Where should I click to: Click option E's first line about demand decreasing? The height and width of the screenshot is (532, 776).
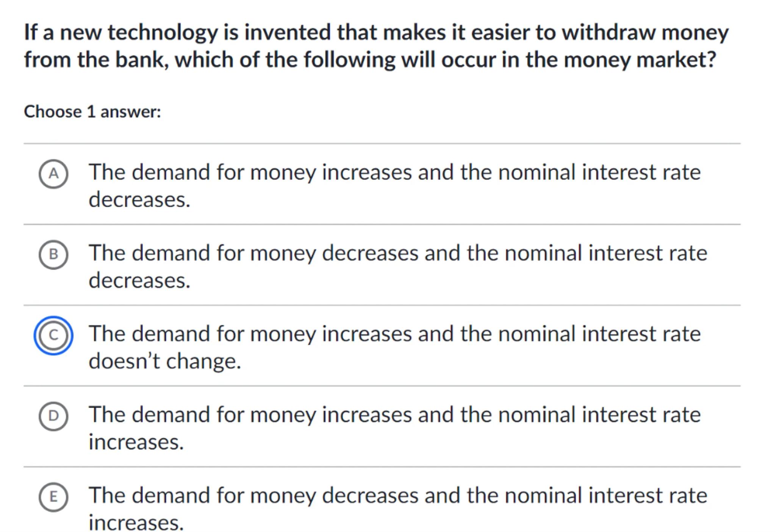coord(397,495)
